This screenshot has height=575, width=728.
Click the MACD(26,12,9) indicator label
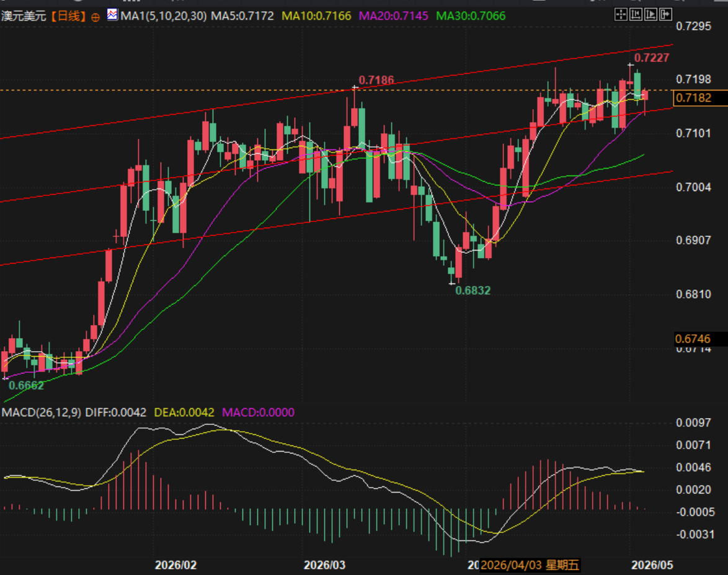[42, 412]
